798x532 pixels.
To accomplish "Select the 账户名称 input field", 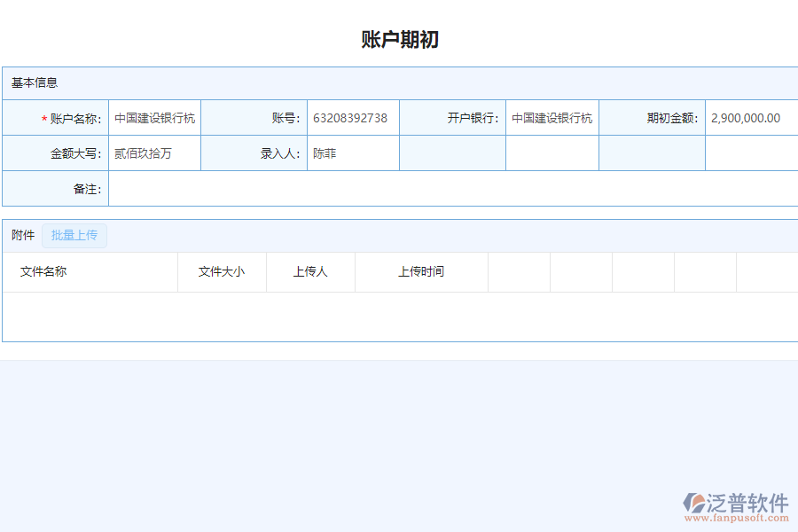I will (155, 118).
